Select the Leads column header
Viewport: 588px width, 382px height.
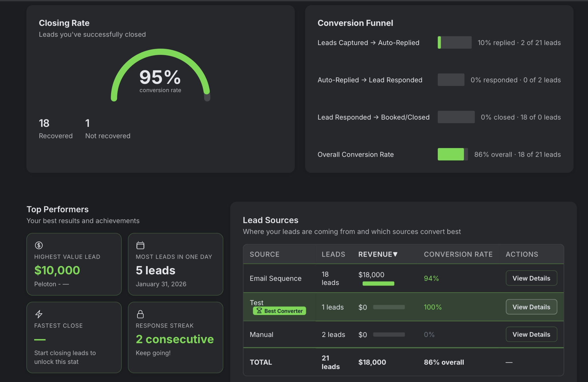point(333,254)
